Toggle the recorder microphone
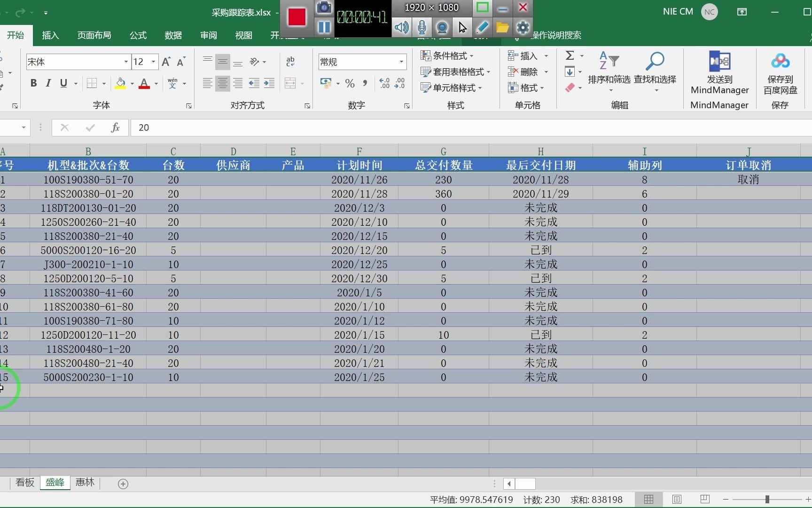The image size is (812, 508). pyautogui.click(x=422, y=27)
